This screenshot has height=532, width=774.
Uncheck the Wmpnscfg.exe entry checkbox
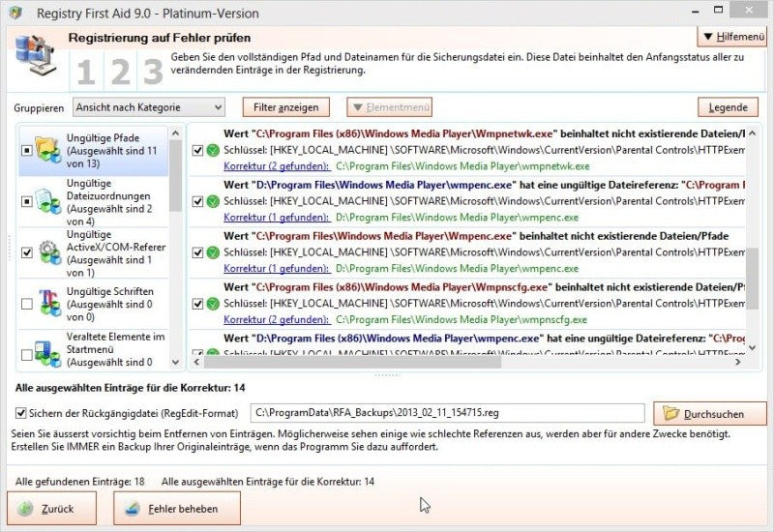coord(198,304)
